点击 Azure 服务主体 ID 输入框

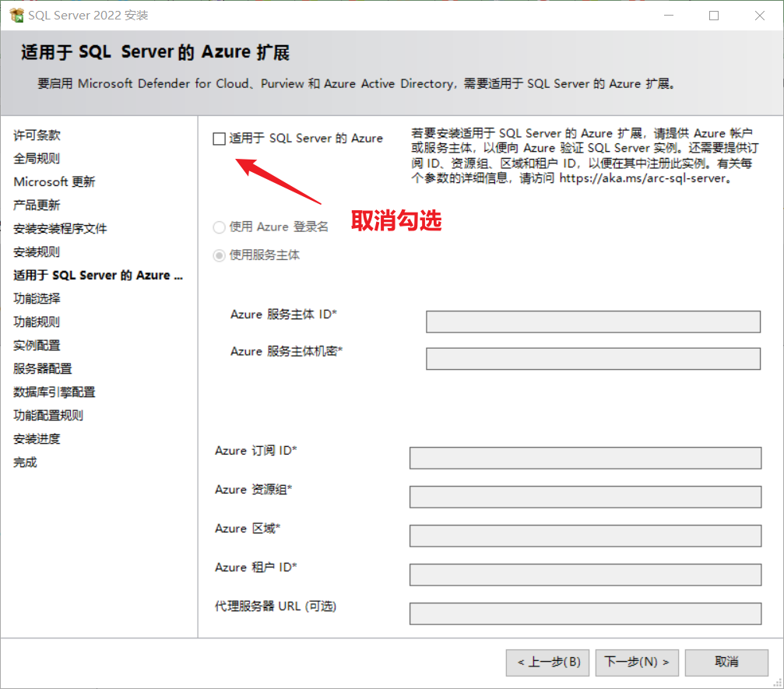pos(593,322)
